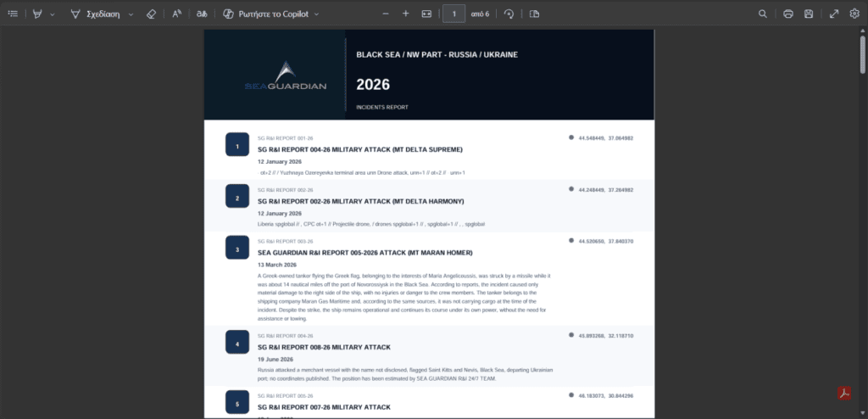Click the 19 June 2026 date
This screenshot has width=868, height=419.
click(x=275, y=359)
